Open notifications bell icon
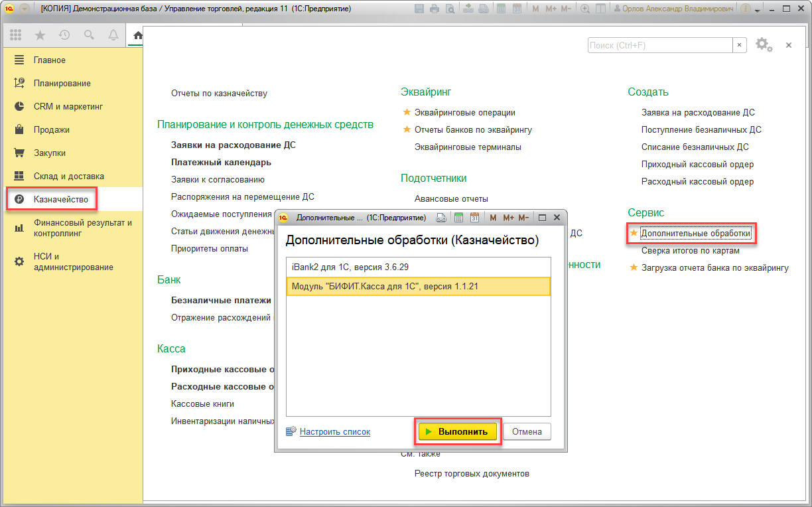This screenshot has height=507, width=812. pyautogui.click(x=113, y=35)
